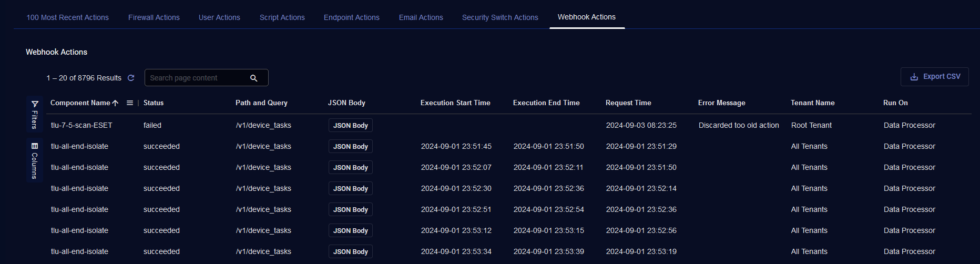
Task: Select the Security Switch Actions tab
Action: 500,17
